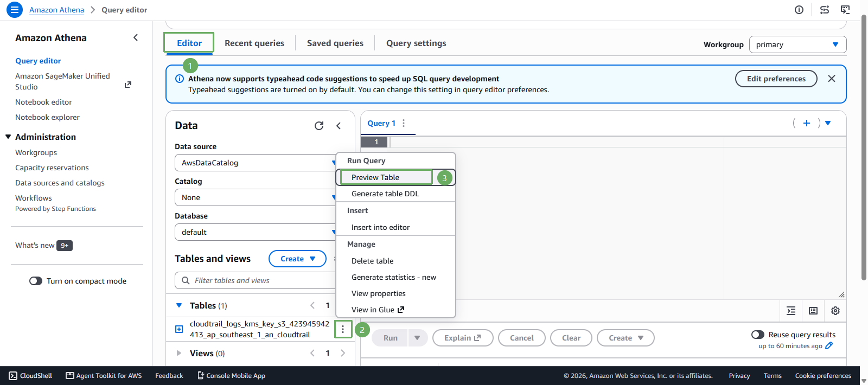
Task: Select Generate table DDL menu item
Action: (396, 194)
